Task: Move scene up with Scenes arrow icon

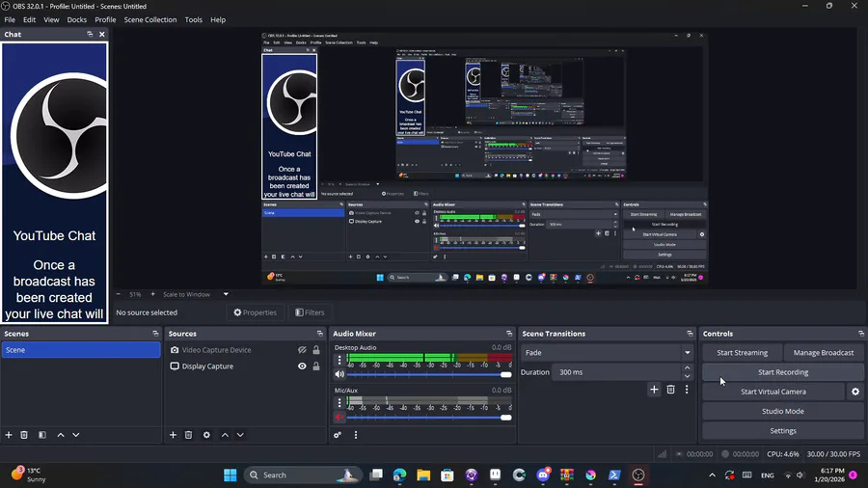Action: [61, 435]
